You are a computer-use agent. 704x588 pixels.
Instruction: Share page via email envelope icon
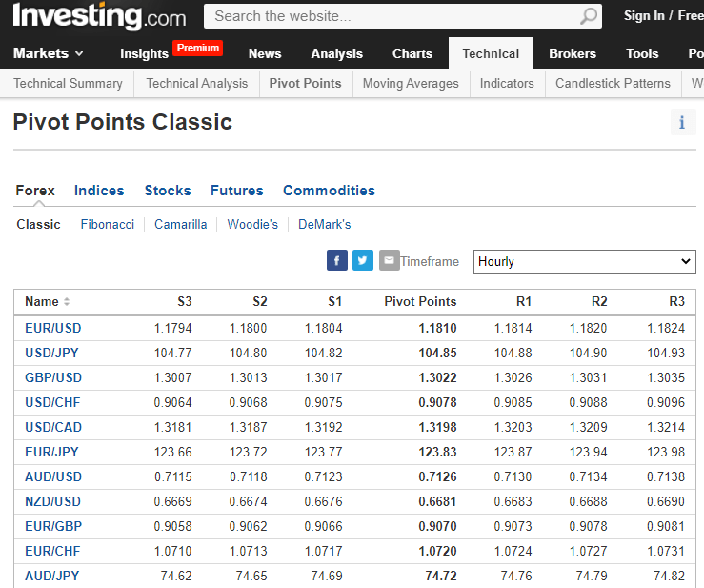pyautogui.click(x=389, y=260)
